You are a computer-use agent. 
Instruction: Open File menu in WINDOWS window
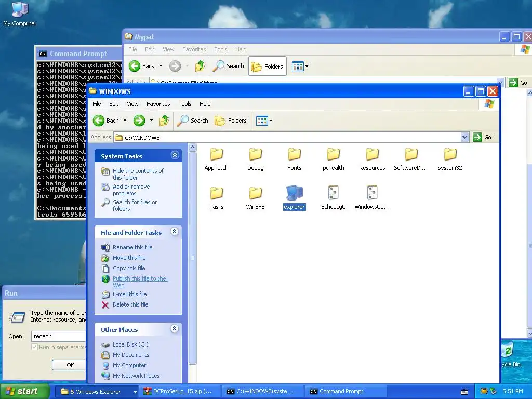point(97,104)
